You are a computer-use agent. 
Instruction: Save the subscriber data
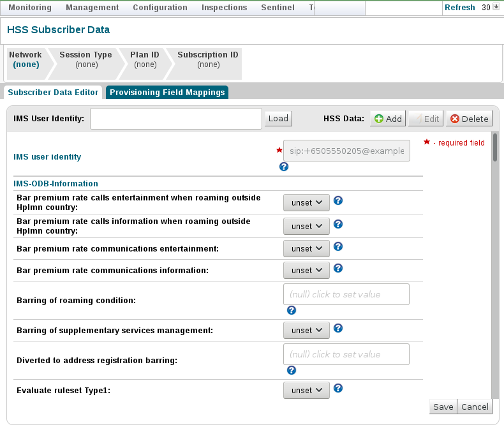[443, 407]
